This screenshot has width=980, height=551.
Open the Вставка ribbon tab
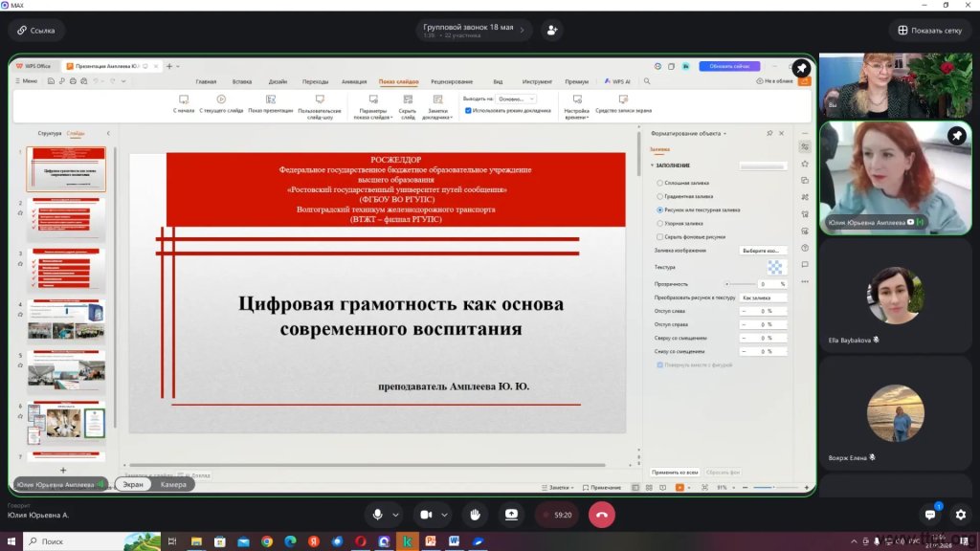[x=242, y=81]
